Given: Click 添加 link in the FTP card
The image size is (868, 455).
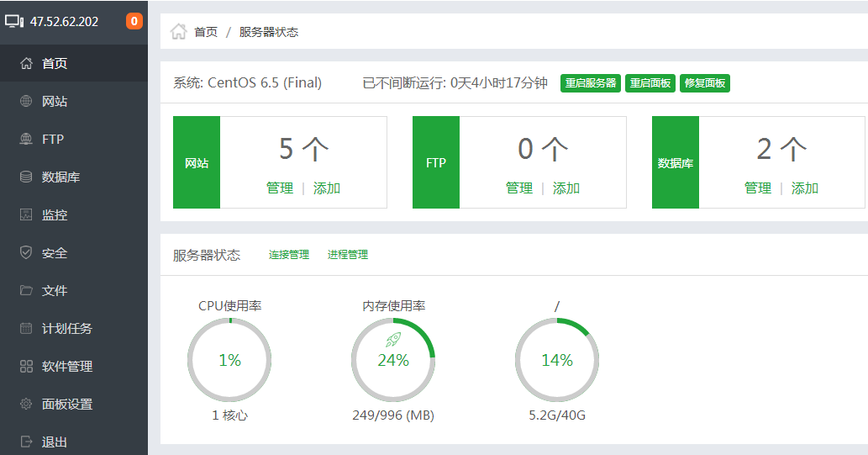Looking at the screenshot, I should 566,188.
